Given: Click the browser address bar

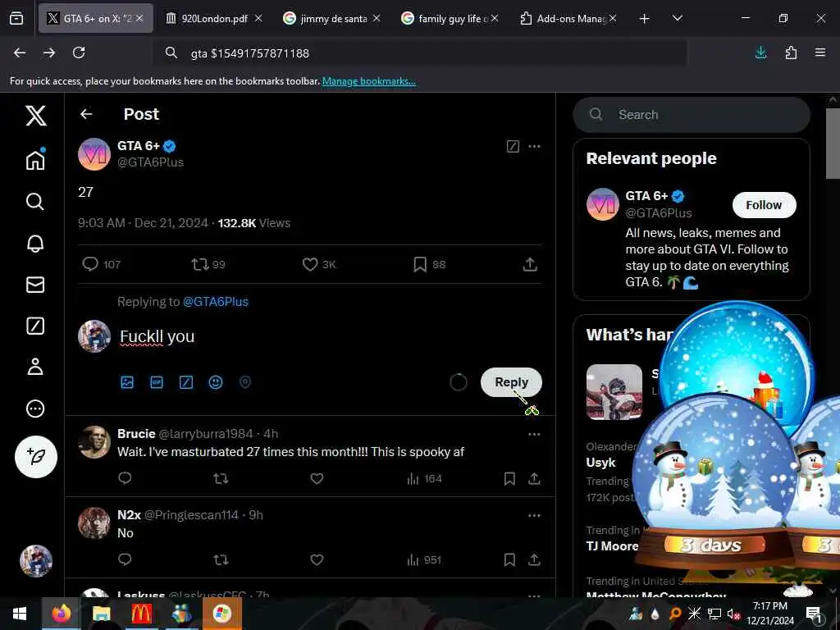Looking at the screenshot, I should pos(420,53).
